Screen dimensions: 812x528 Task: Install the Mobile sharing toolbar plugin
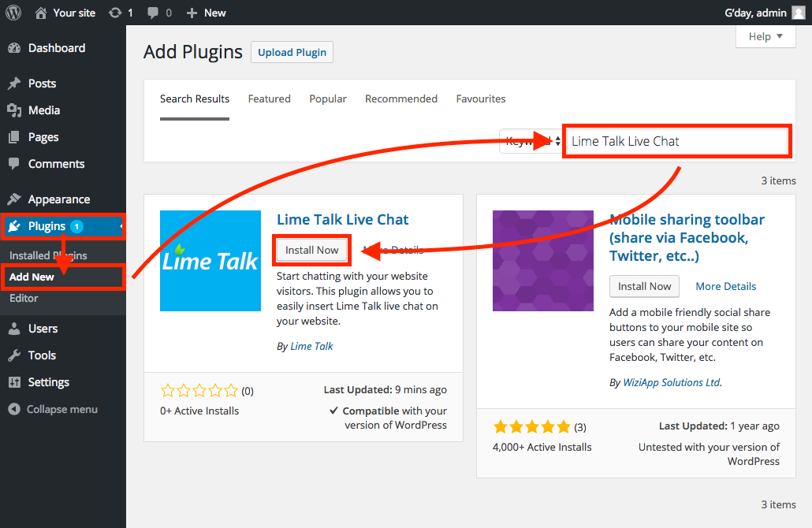click(x=644, y=286)
